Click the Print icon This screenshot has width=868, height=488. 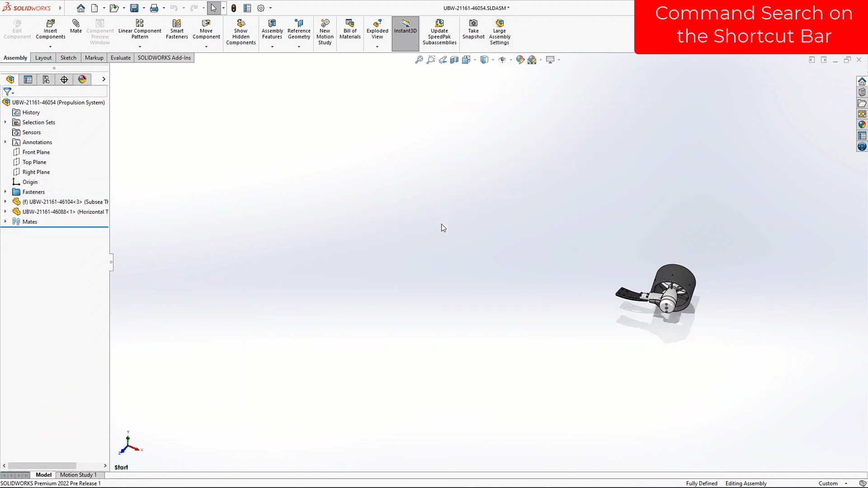tap(154, 8)
